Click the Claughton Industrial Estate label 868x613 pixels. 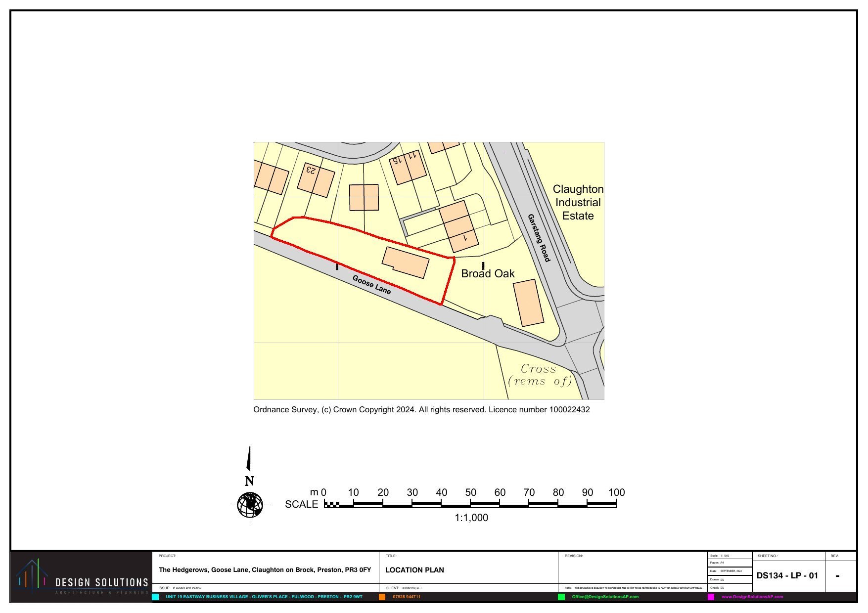tap(578, 203)
